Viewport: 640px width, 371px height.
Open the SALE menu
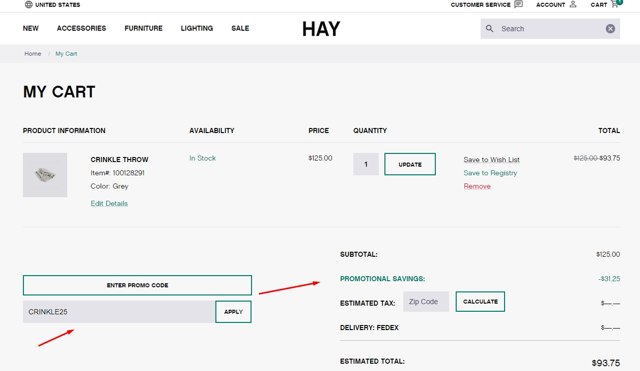click(240, 28)
